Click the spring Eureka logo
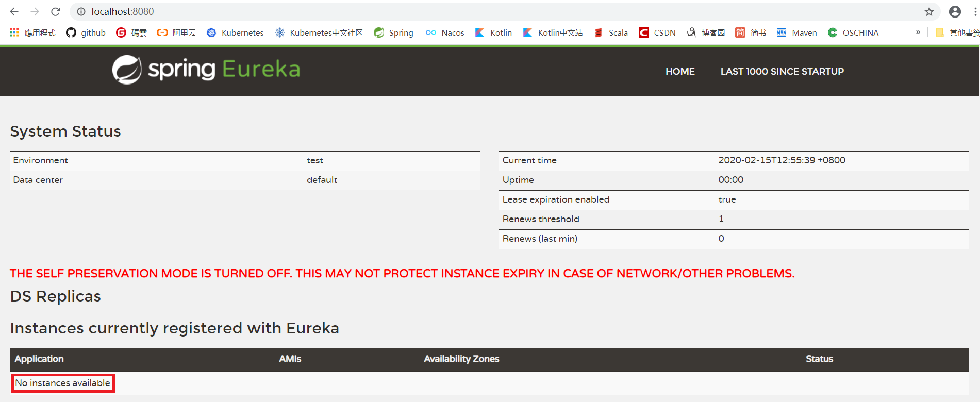Image resolution: width=980 pixels, height=402 pixels. tap(206, 70)
